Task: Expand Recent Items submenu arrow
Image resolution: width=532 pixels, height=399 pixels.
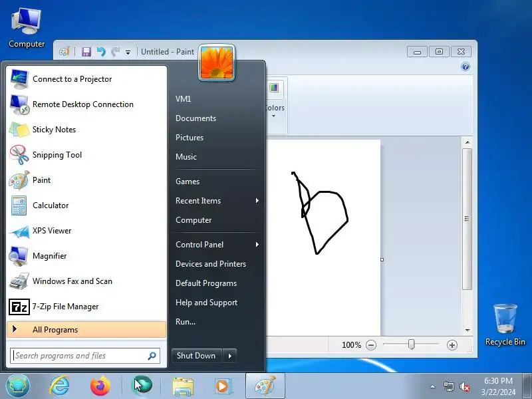Action: point(257,201)
